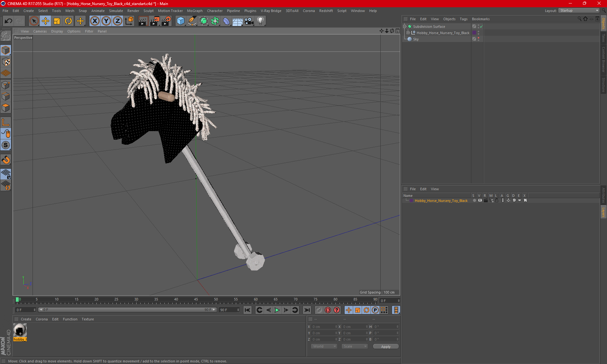Open viewport Cameras menu
Image resolution: width=607 pixels, height=364 pixels.
(40, 31)
